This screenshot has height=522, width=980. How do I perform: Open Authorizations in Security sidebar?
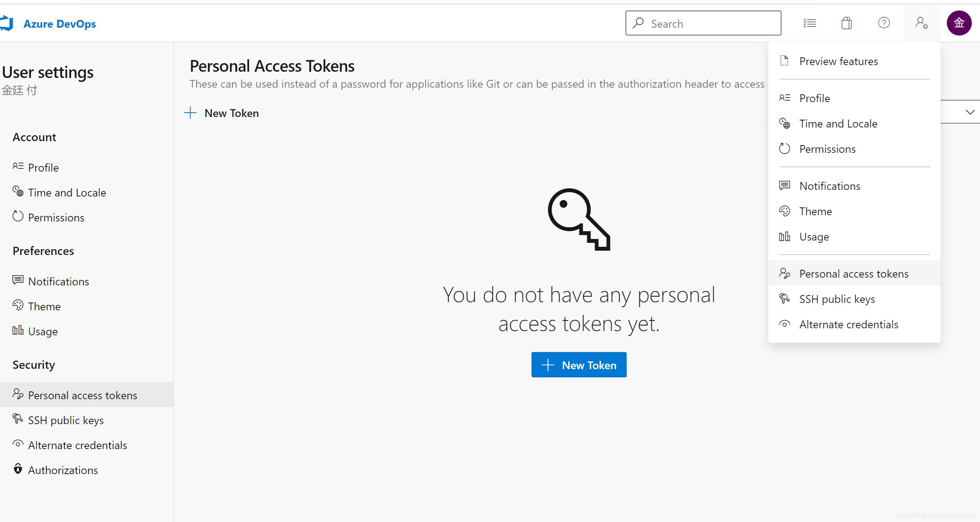(63, 471)
